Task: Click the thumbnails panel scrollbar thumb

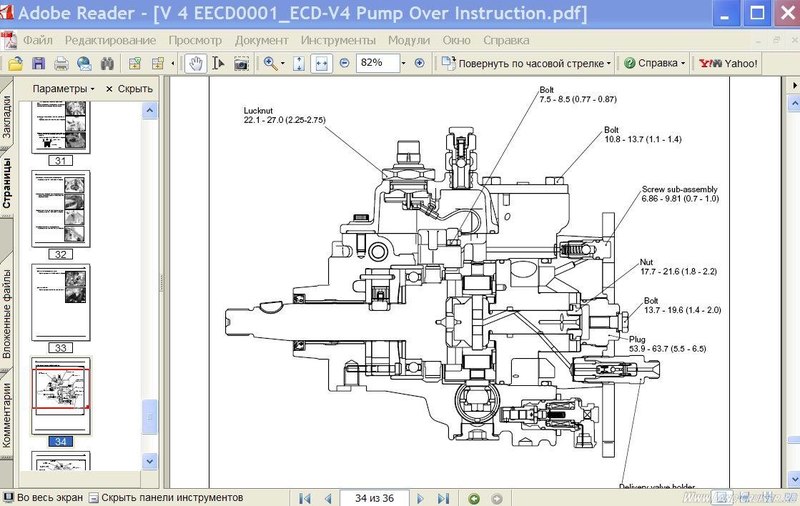Action: 149,417
